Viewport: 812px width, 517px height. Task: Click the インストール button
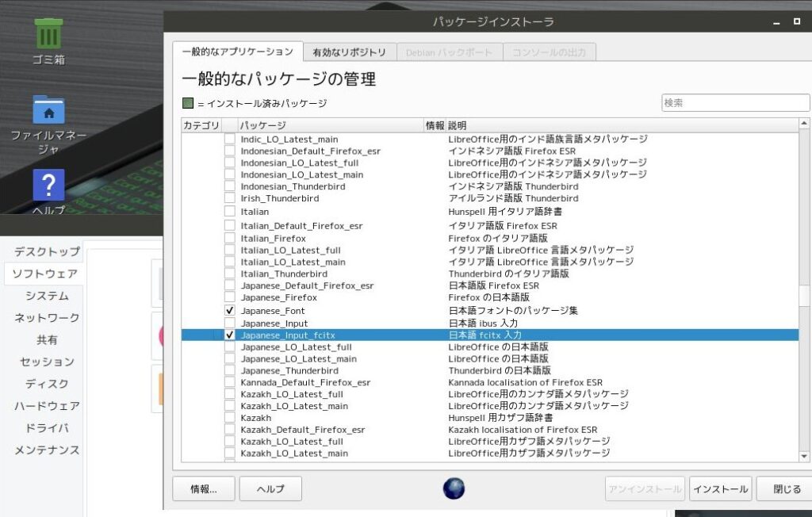coord(720,489)
